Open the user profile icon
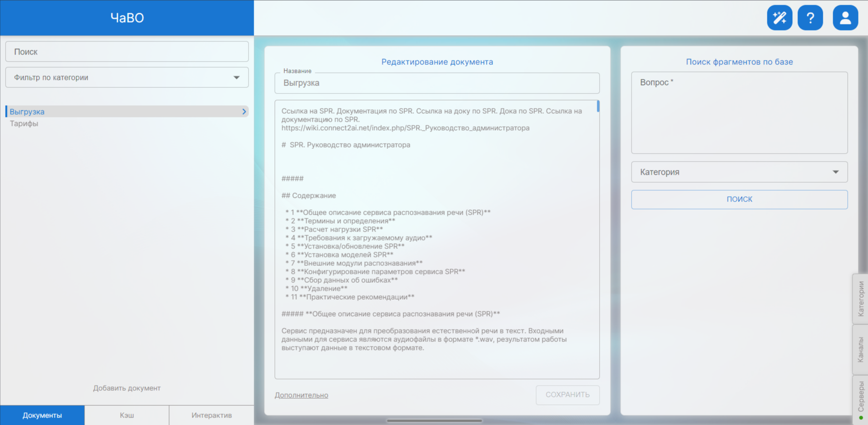This screenshot has height=425, width=868. [x=845, y=18]
